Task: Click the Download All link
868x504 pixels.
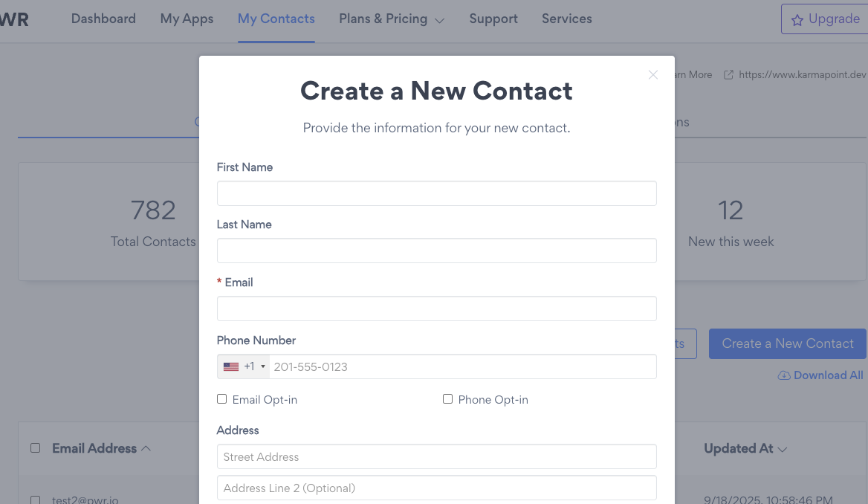Action: click(828, 375)
